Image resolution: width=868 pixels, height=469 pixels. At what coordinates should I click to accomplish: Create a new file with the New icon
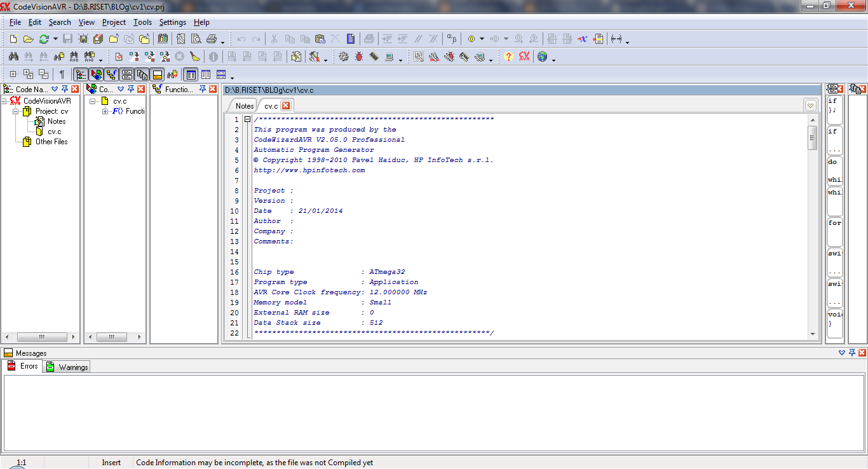click(x=13, y=39)
